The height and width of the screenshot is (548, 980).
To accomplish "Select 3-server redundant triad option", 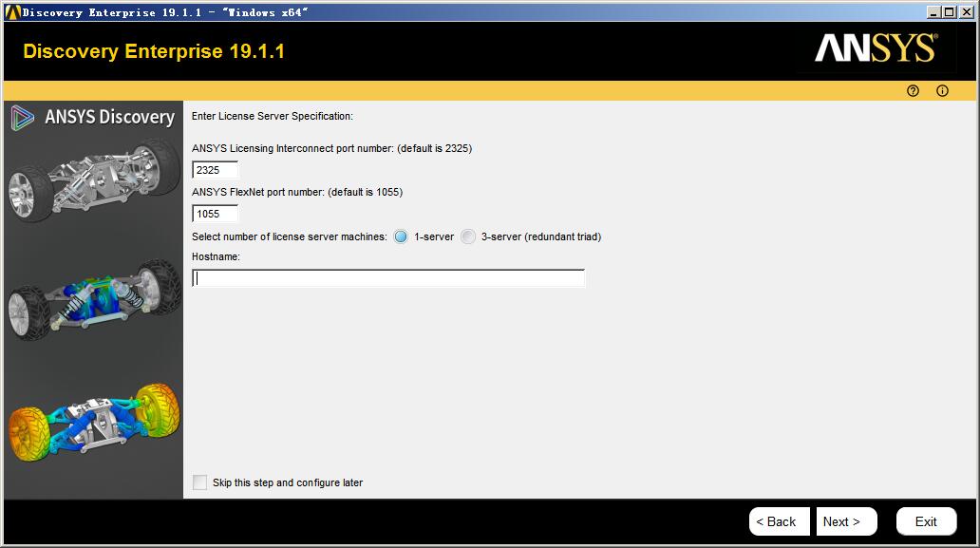I will coord(467,236).
